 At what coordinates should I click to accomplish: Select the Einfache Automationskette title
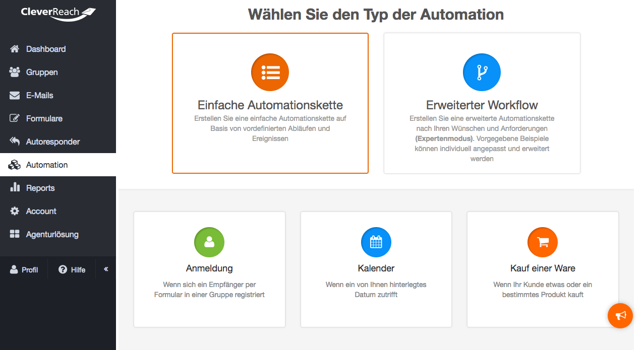(x=270, y=105)
